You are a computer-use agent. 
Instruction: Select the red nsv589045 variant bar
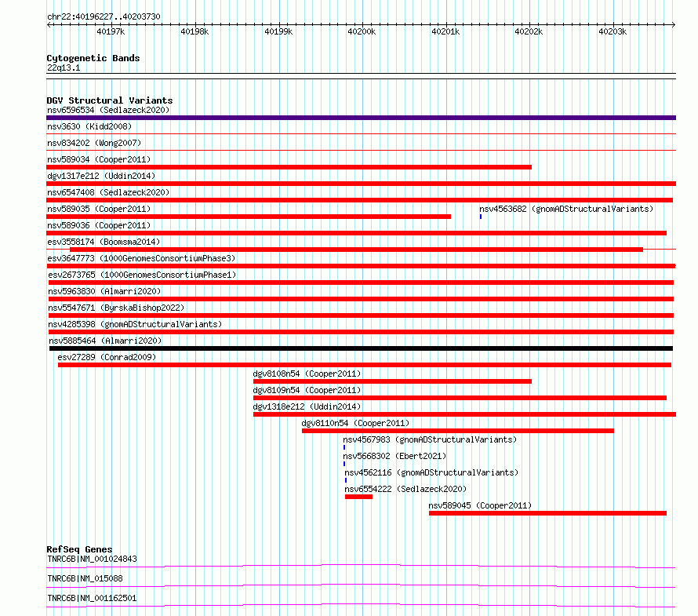(x=547, y=513)
